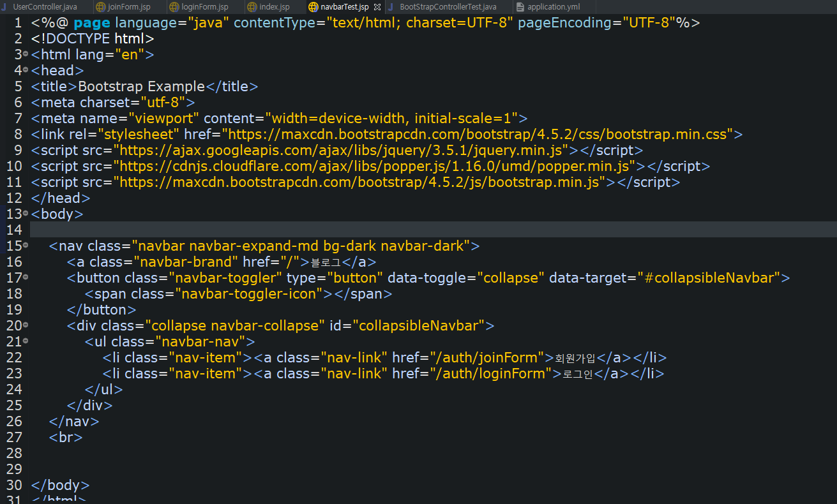The height and width of the screenshot is (504, 837).
Task: Click the "<br>" tag on line 27
Action: (x=66, y=437)
